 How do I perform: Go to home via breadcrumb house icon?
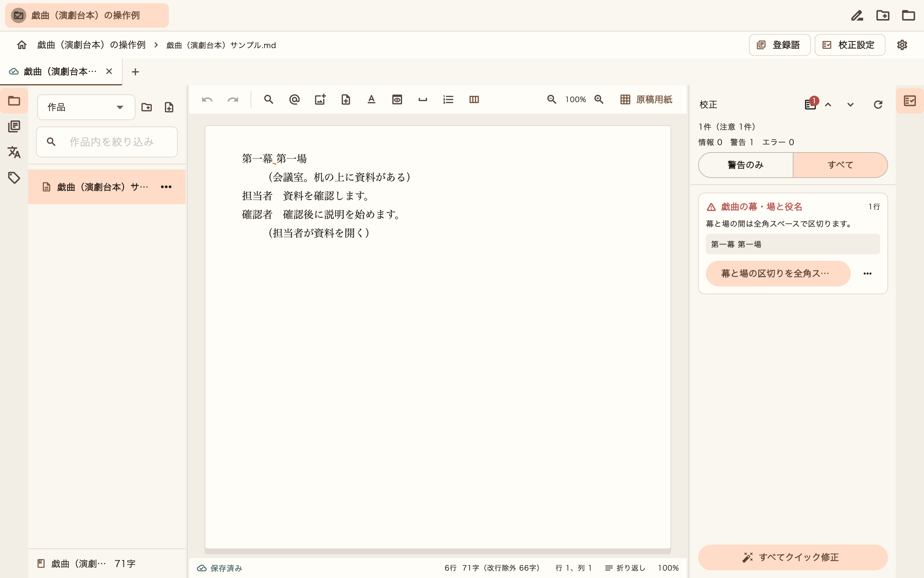pyautogui.click(x=22, y=45)
